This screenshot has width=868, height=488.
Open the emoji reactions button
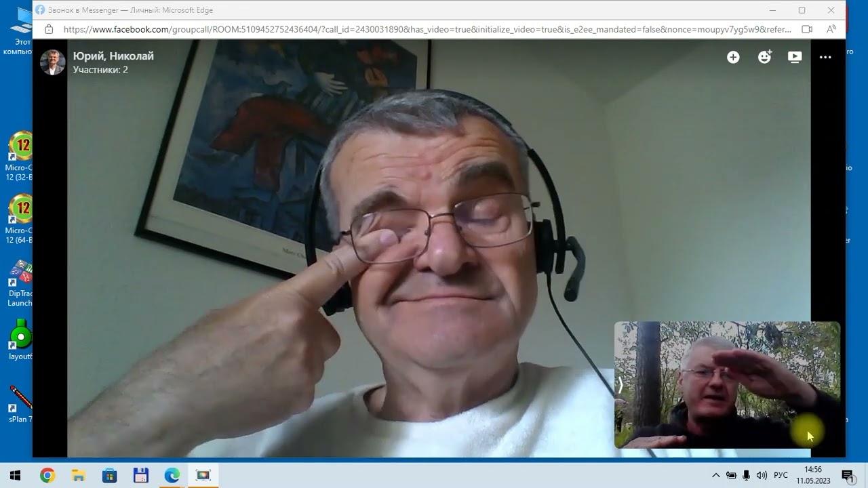[x=764, y=57]
